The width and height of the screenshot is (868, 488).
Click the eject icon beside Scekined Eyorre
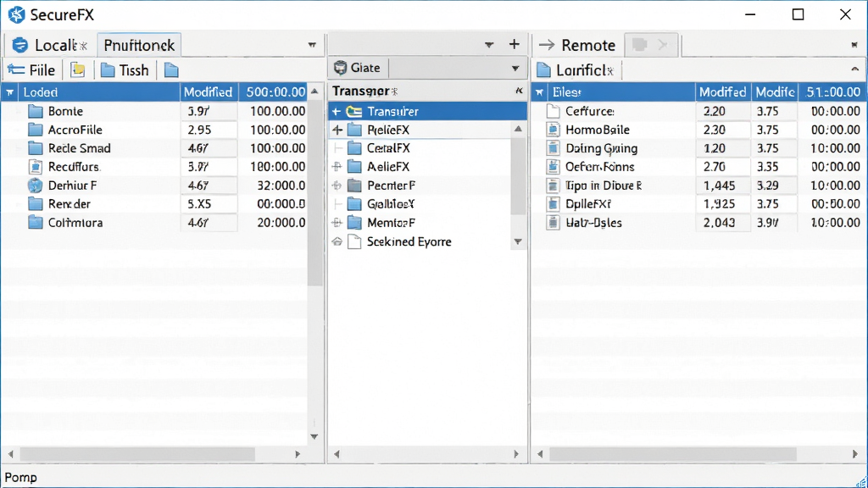[x=337, y=241]
